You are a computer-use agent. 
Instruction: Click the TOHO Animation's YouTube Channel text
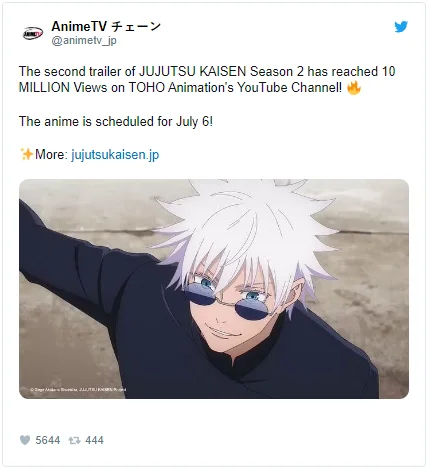tap(235, 88)
